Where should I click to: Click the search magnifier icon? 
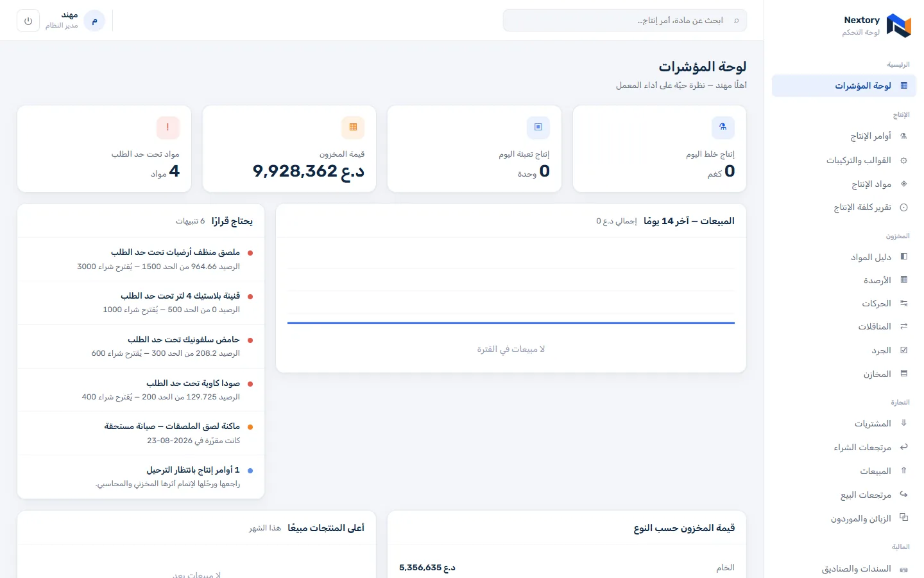pyautogui.click(x=736, y=21)
